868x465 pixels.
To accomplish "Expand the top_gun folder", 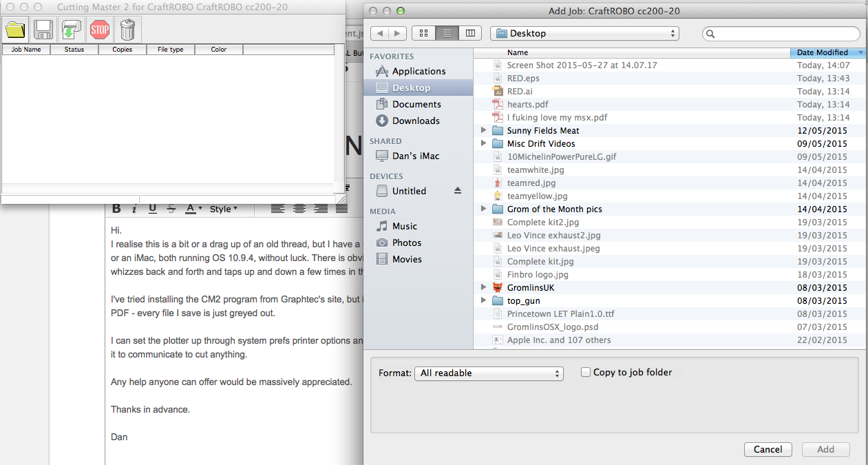I will [485, 300].
